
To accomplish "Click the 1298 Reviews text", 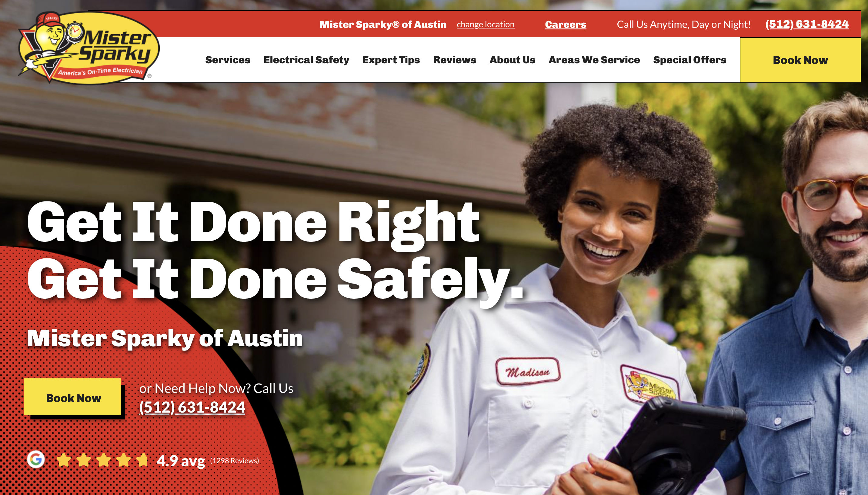I will [x=234, y=460].
